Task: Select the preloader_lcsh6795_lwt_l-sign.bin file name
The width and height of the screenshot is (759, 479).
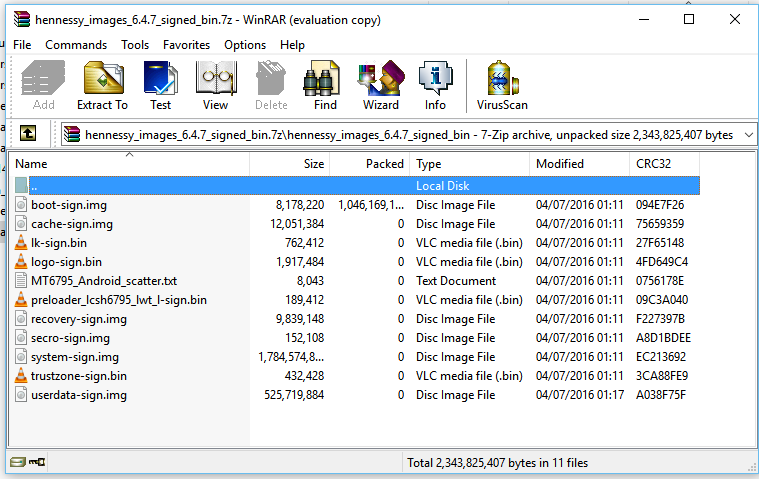Action: (x=119, y=300)
